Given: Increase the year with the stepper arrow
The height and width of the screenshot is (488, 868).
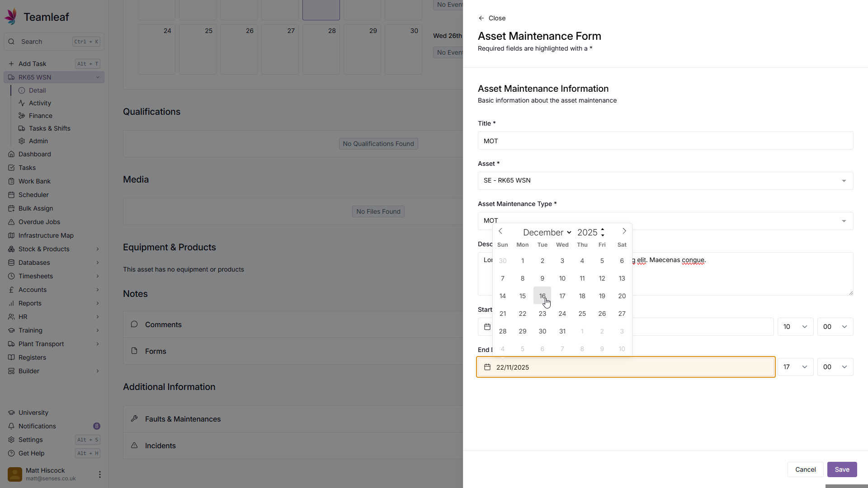Looking at the screenshot, I should click(x=603, y=230).
